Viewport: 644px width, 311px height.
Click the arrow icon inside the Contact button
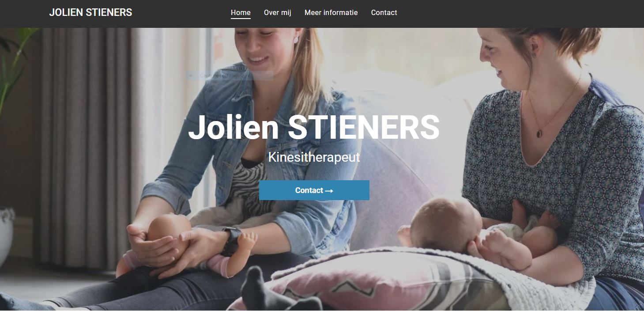(329, 191)
